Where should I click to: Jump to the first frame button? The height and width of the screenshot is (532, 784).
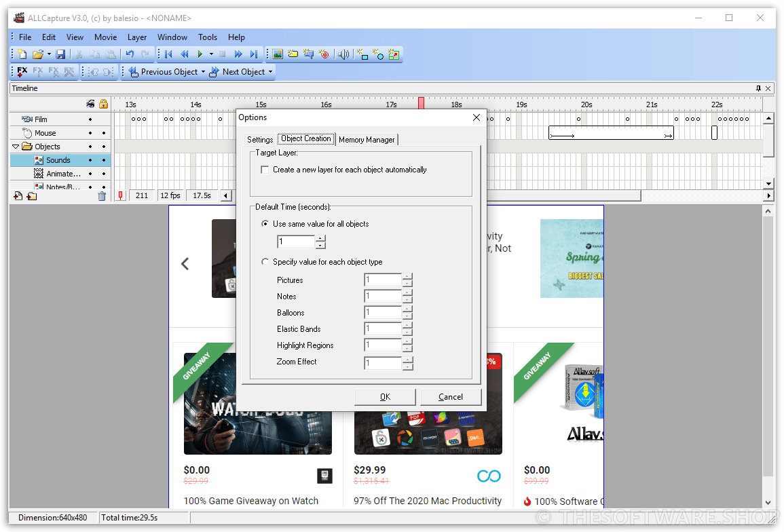pos(168,54)
